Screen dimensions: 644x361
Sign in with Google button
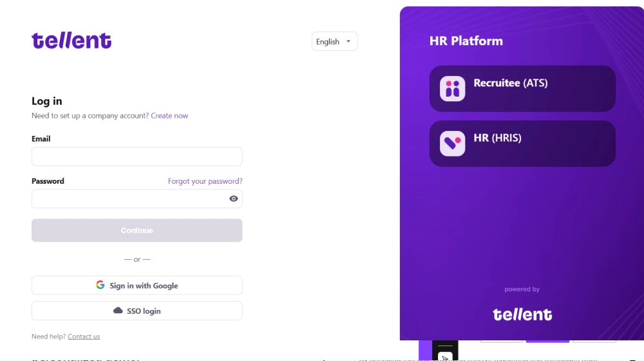point(137,286)
